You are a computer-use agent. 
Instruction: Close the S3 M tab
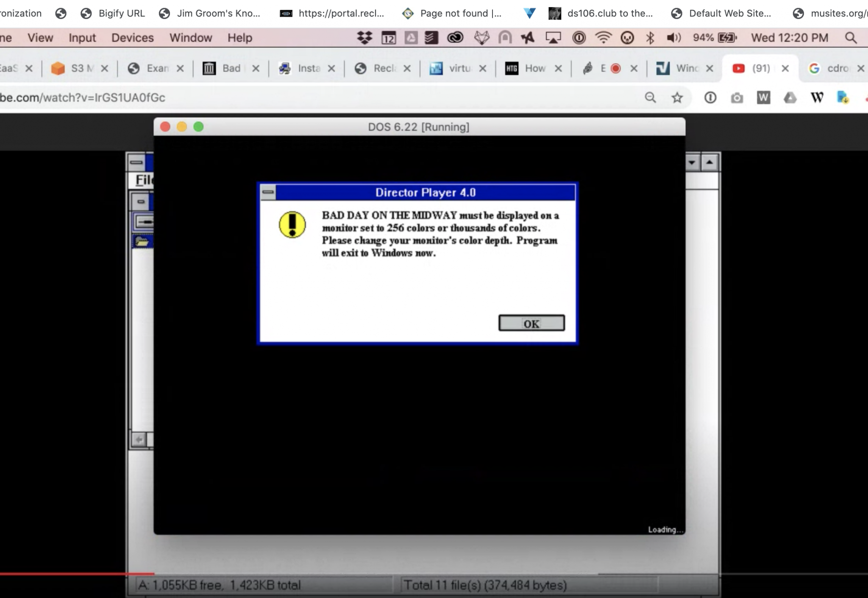[x=105, y=68]
